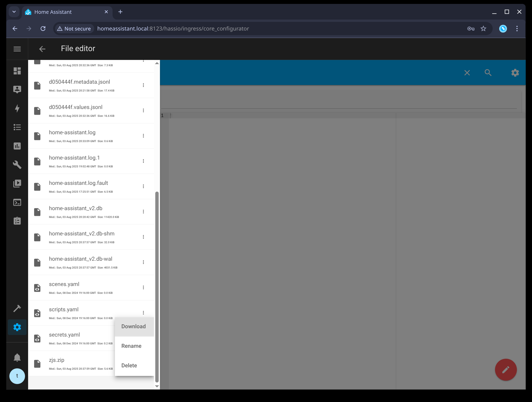Open the wrench sidebar icon
The height and width of the screenshot is (402, 532).
(17, 165)
